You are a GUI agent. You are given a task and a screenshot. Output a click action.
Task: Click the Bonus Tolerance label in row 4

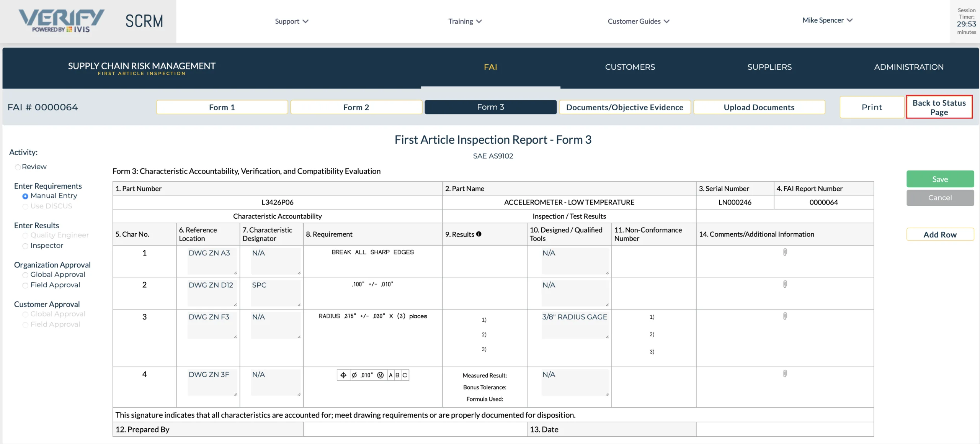(484, 387)
